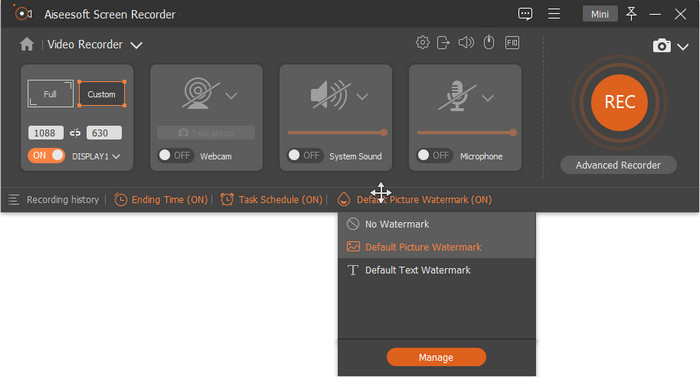Open Ending Time (ON) settings

169,200
